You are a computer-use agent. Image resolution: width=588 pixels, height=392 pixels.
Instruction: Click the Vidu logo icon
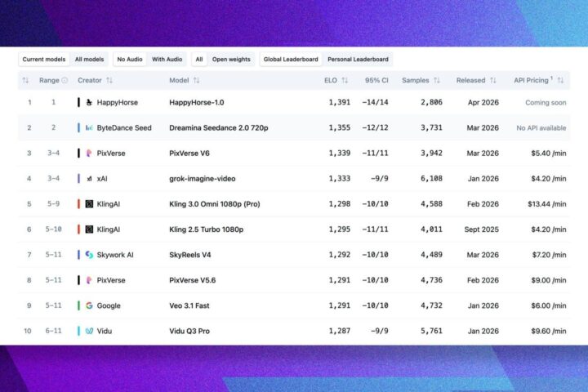(89, 331)
